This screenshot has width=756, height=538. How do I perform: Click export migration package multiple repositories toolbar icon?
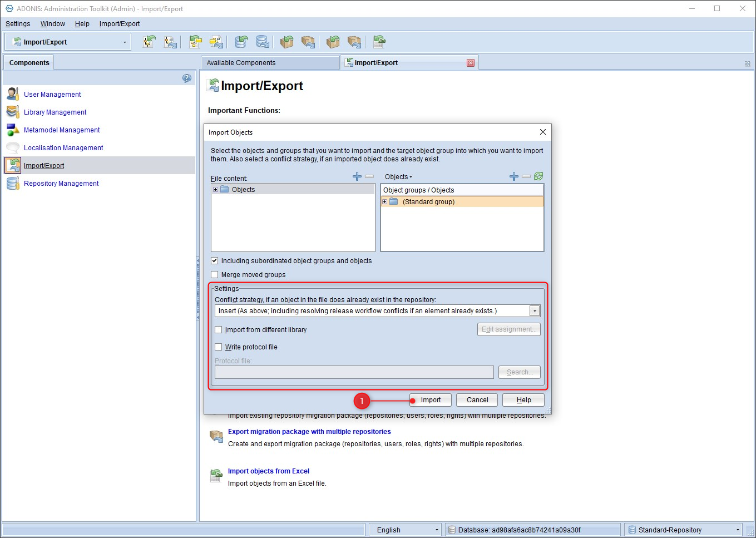[x=354, y=42]
